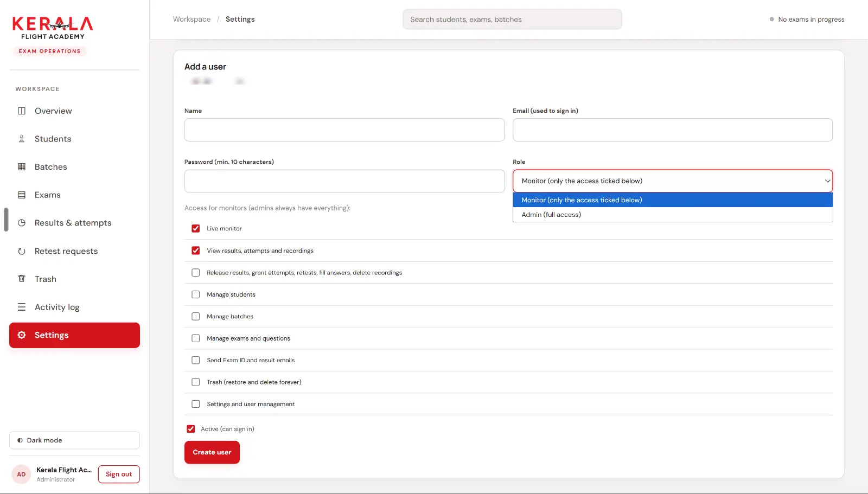Click the Students person icon
This screenshot has width=868, height=494.
22,139
